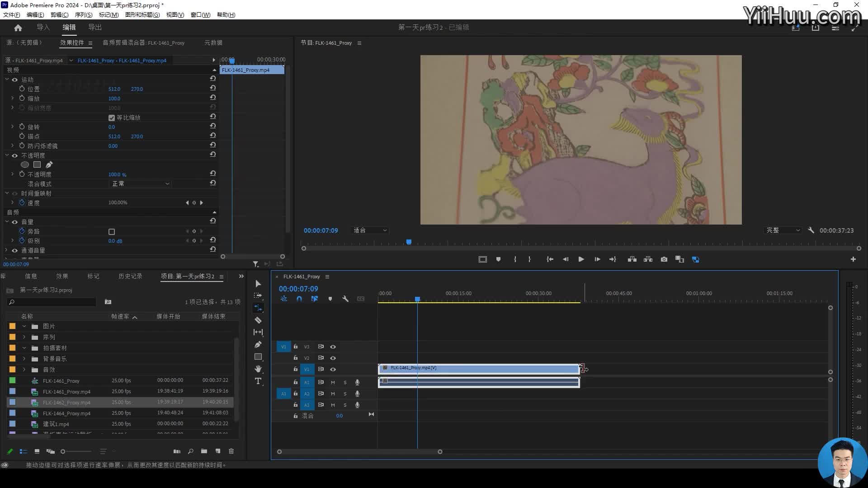Select the Rate Stretch tool

[258, 308]
